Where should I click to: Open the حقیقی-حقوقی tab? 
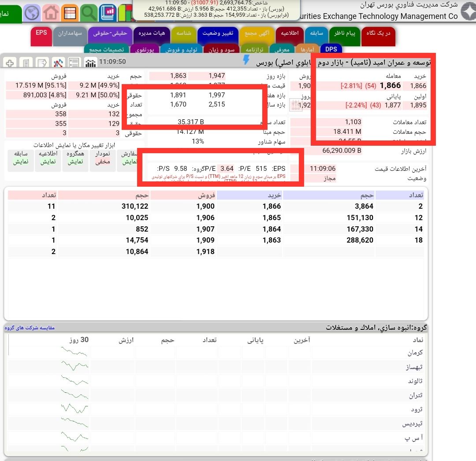110,36
